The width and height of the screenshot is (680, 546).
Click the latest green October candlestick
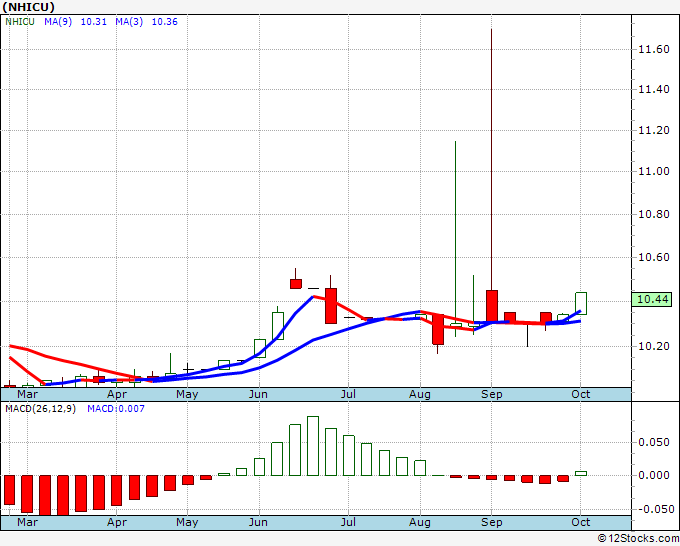click(x=581, y=304)
